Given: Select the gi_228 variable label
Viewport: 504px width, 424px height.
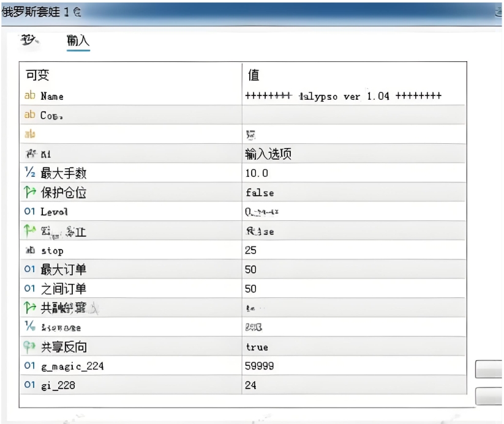Looking at the screenshot, I should [x=58, y=385].
